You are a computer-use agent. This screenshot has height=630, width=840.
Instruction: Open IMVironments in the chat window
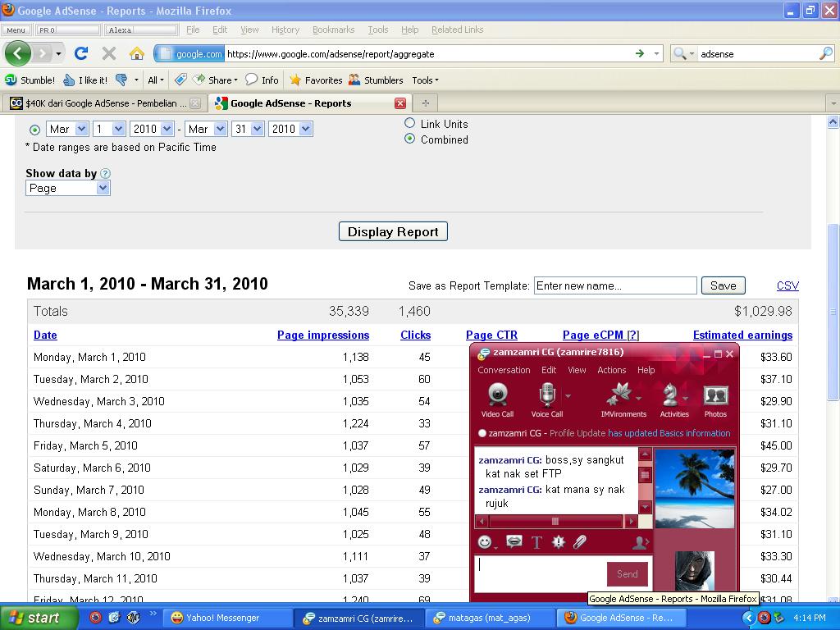pos(623,400)
